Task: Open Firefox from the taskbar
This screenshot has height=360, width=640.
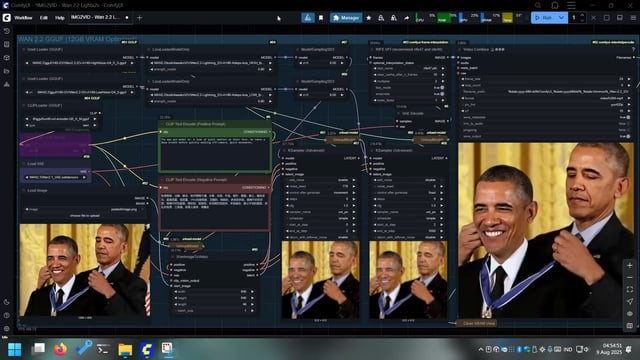Action: pos(60,349)
